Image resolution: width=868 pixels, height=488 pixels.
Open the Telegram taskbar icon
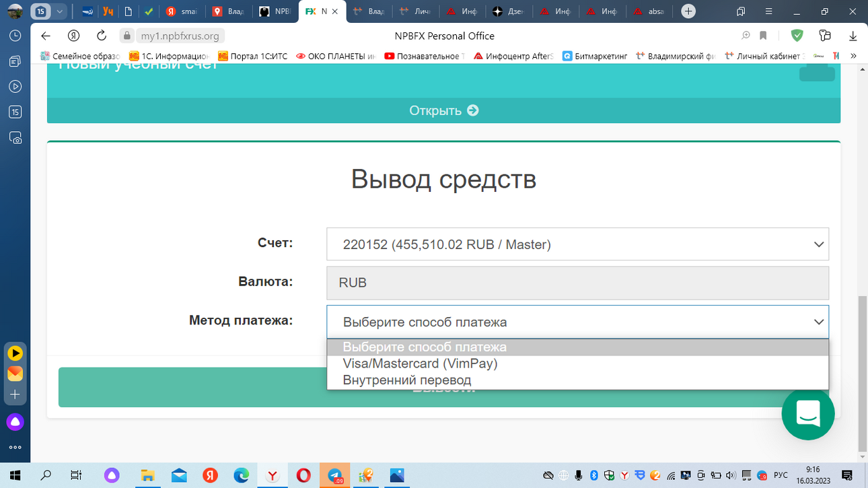(x=335, y=475)
